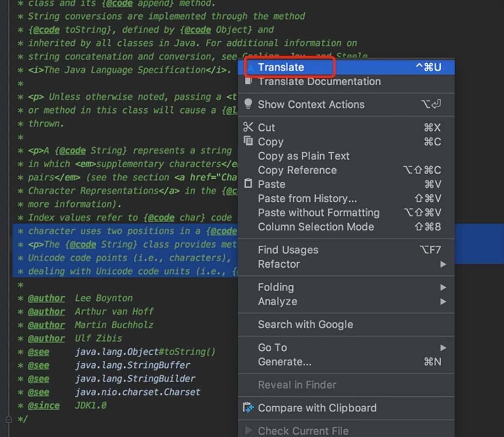Click the Translate Documentation icon
Image resolution: width=504 pixels, height=437 pixels.
pyautogui.click(x=248, y=81)
